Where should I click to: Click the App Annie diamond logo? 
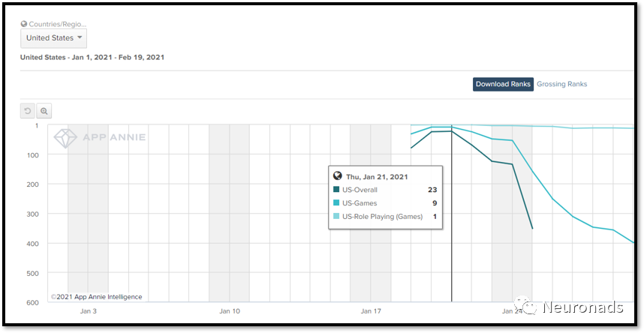[x=64, y=138]
